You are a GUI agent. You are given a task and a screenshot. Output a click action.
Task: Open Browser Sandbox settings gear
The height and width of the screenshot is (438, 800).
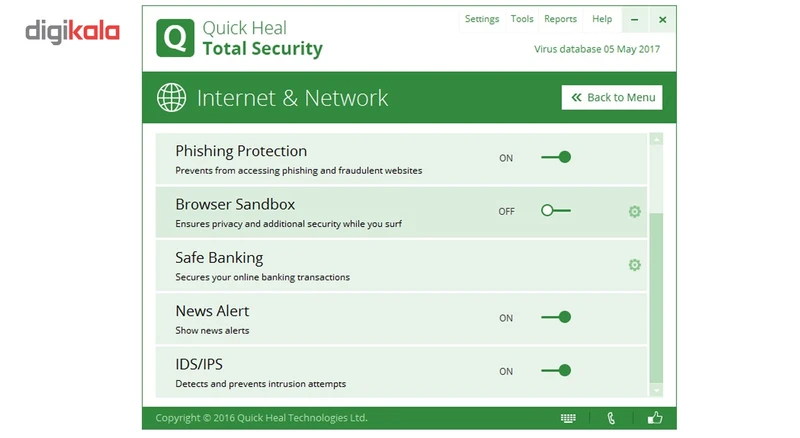[x=634, y=211]
